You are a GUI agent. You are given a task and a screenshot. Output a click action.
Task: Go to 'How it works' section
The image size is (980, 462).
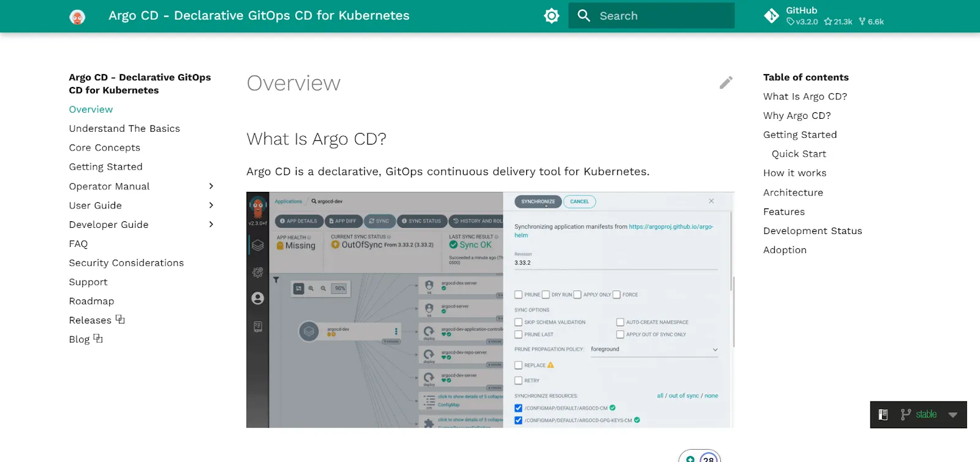click(794, 173)
